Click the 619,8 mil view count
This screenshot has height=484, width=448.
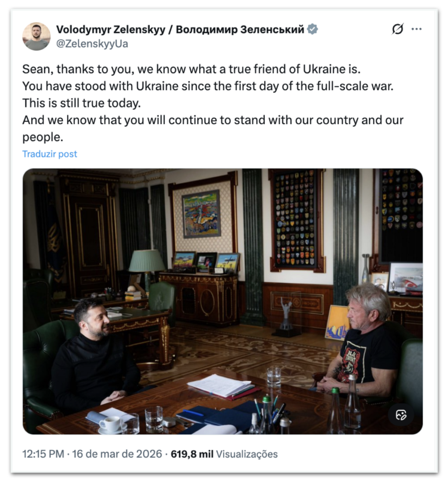pyautogui.click(x=192, y=454)
